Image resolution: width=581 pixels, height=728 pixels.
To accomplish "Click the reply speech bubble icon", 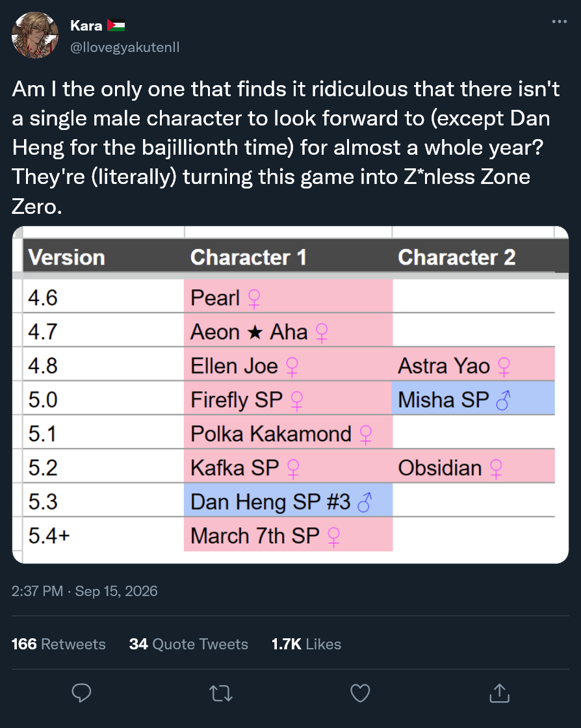I will [x=81, y=693].
